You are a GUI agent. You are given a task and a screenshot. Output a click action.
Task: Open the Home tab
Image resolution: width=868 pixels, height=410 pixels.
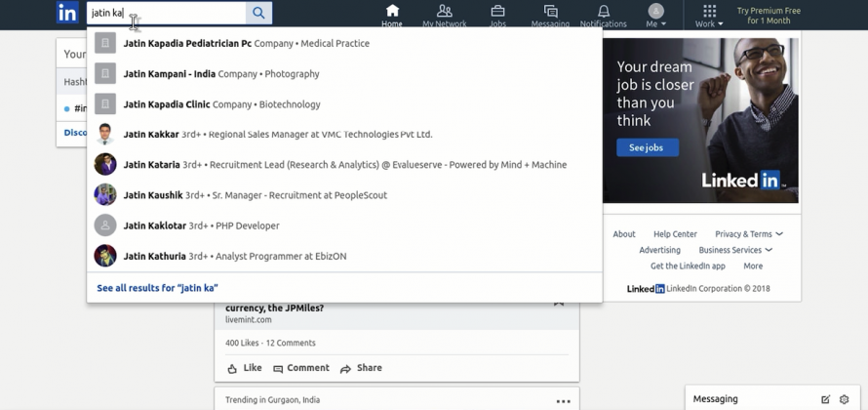[x=392, y=15]
